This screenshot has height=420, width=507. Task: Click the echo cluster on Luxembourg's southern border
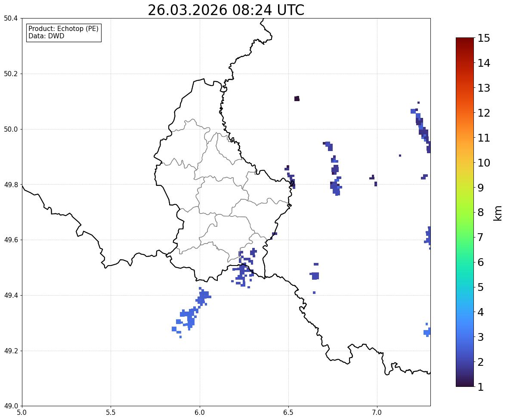[x=244, y=268]
